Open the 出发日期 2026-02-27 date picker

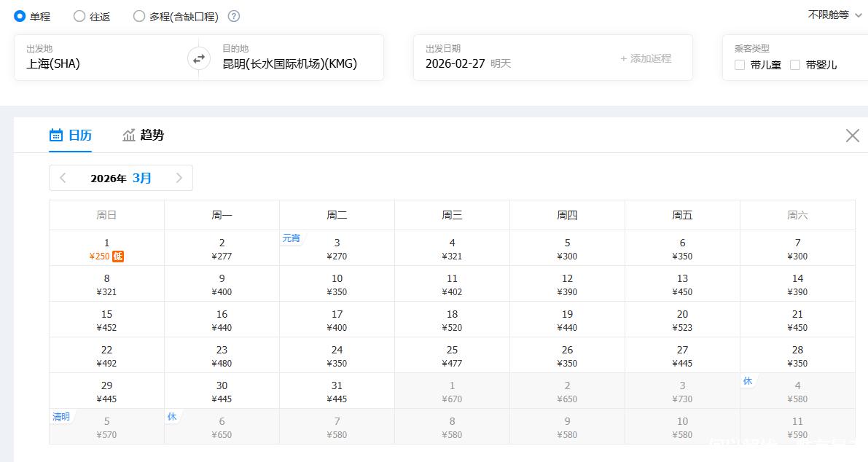(x=455, y=63)
